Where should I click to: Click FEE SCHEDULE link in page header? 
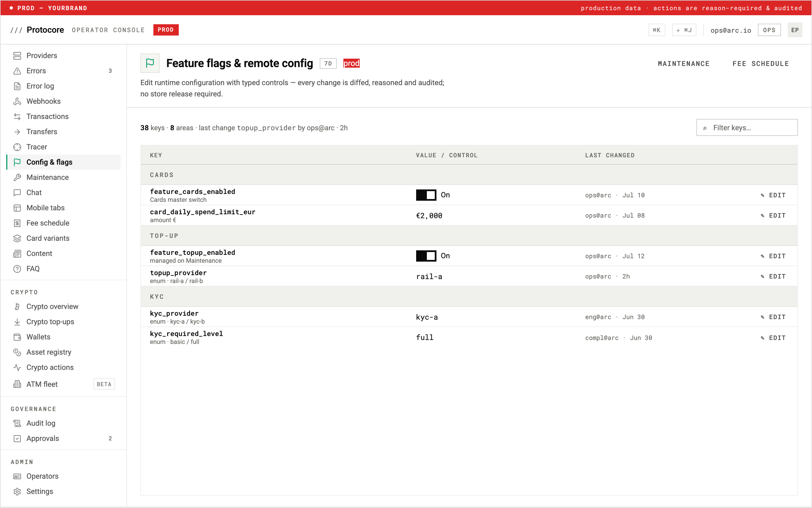761,63
